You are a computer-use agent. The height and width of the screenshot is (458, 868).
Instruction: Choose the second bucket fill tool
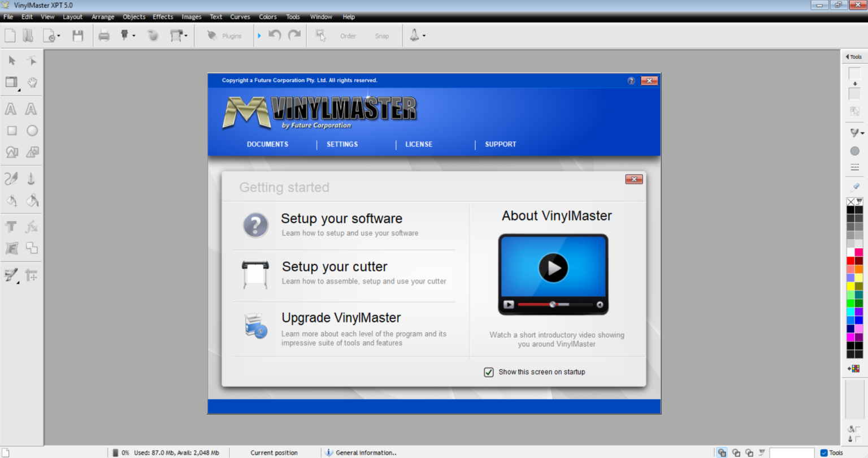pos(32,200)
